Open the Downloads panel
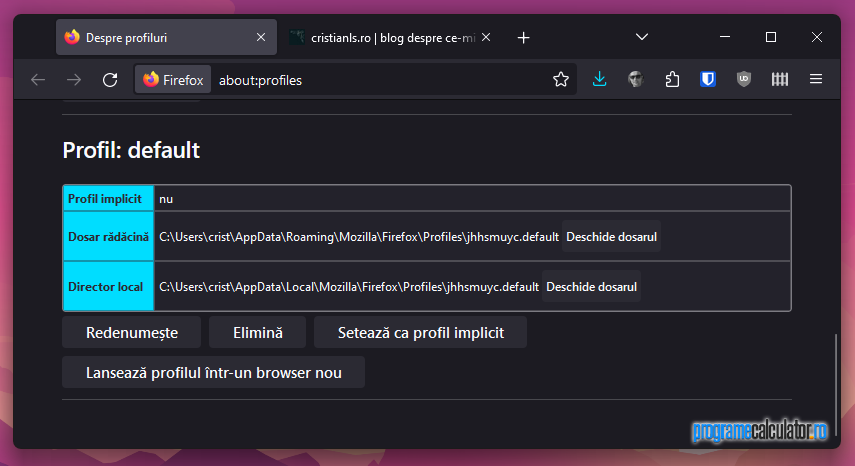The width and height of the screenshot is (855, 466). tap(599, 79)
